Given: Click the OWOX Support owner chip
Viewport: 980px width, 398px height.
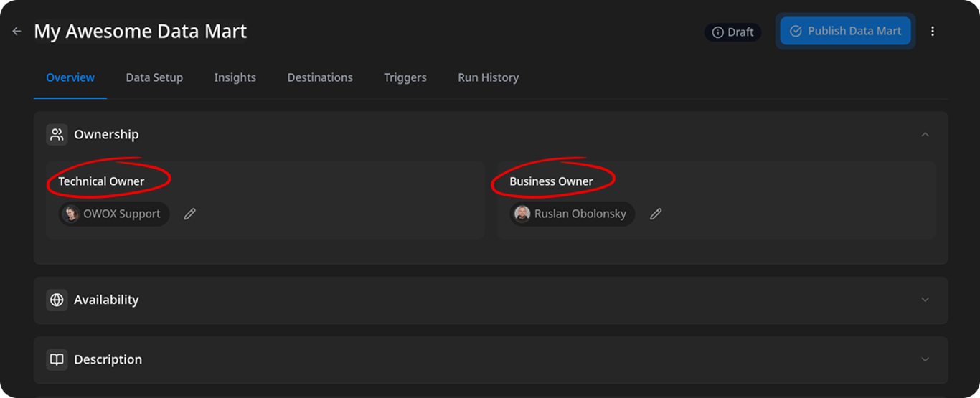Looking at the screenshot, I should pyautogui.click(x=115, y=214).
